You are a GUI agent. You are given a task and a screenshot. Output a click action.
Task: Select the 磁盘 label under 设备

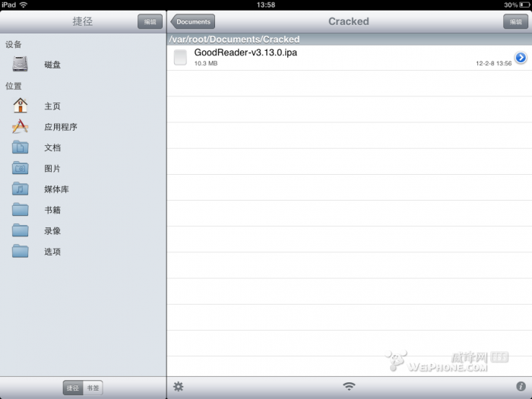(52, 65)
